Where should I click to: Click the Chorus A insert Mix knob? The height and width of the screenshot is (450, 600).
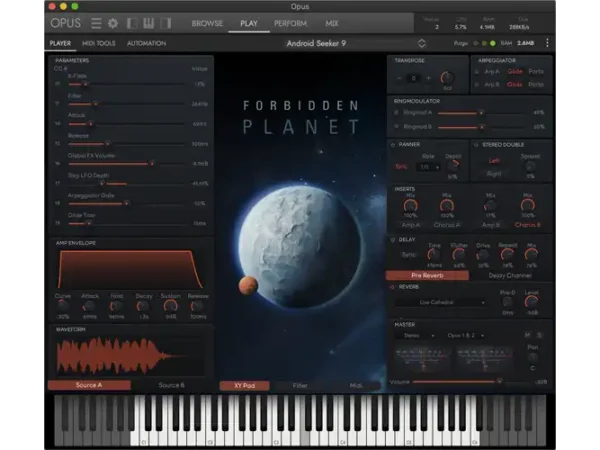coord(447,206)
